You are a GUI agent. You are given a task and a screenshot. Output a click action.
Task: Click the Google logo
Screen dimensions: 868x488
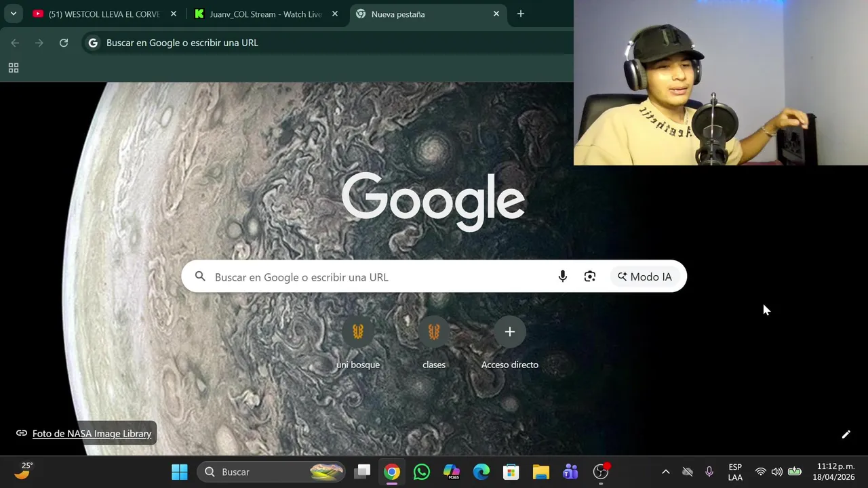[x=433, y=201]
